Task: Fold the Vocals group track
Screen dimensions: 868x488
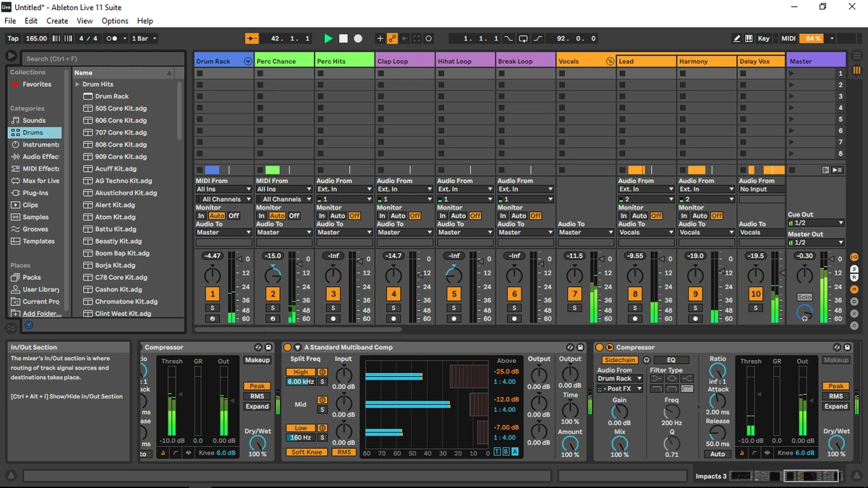Action: click(x=610, y=61)
